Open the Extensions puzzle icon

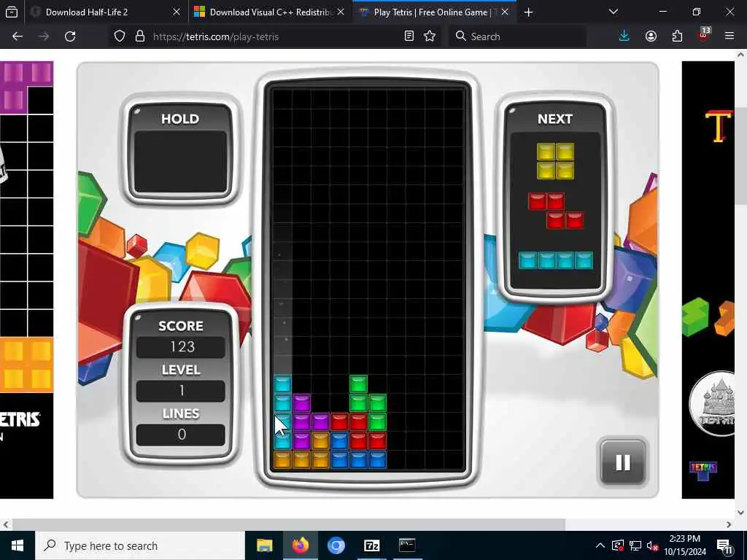677,36
